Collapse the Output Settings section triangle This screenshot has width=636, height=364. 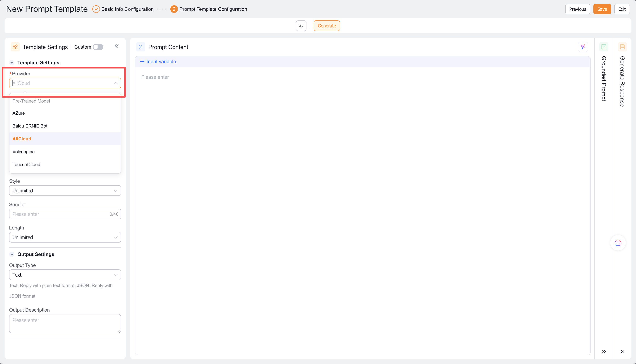(x=12, y=254)
